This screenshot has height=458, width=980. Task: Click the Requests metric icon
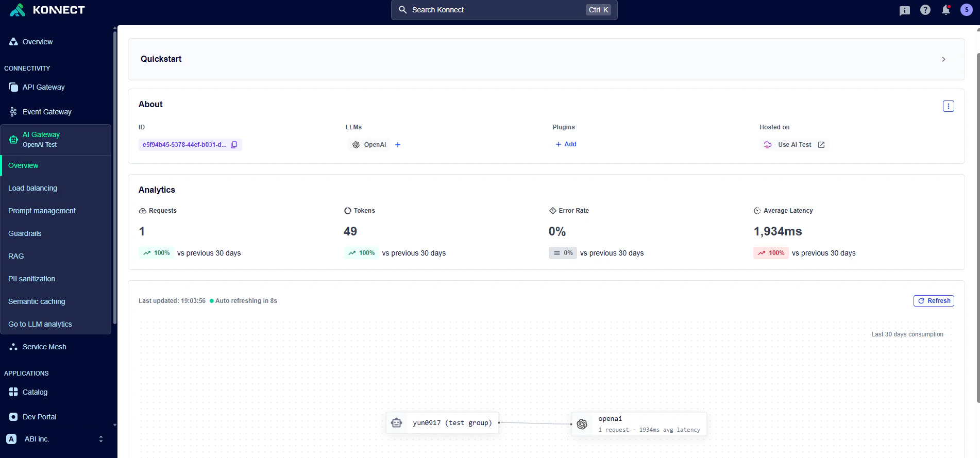coord(143,211)
